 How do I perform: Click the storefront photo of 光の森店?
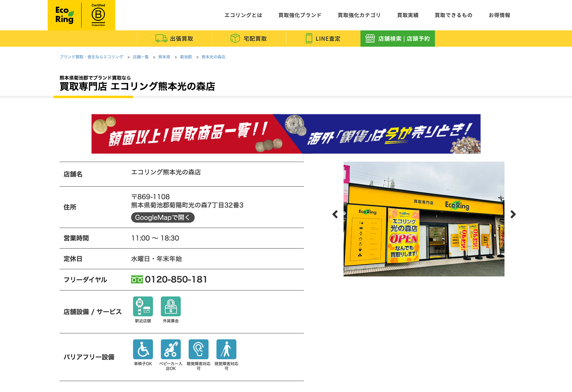pyautogui.click(x=424, y=219)
